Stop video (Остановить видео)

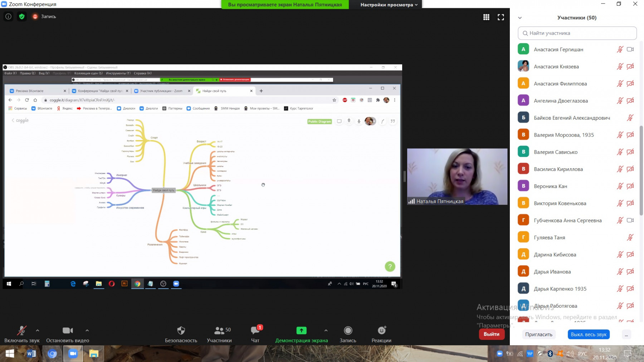(68, 334)
